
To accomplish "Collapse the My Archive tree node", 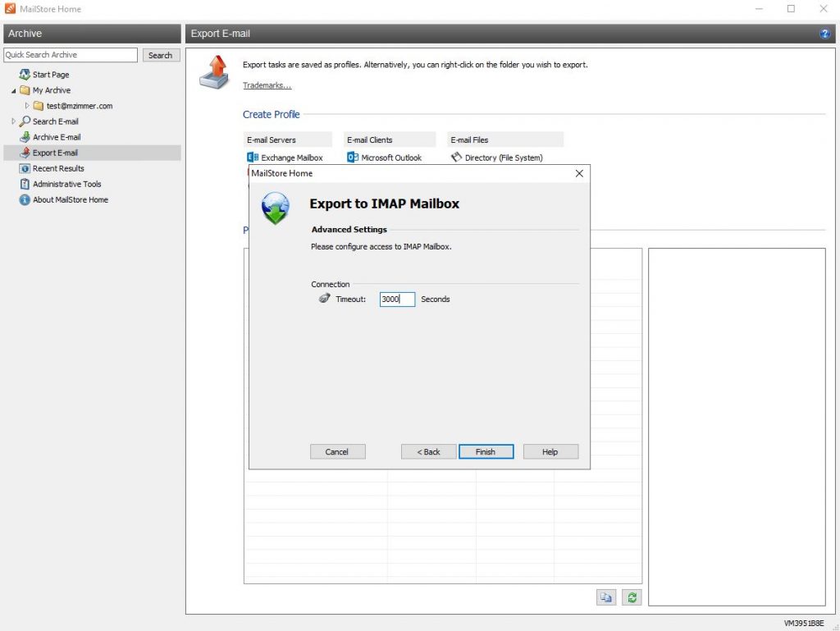I will 14,90.
